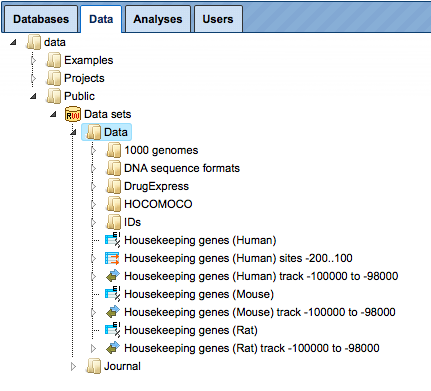Expand the 1000 genomes folder
This screenshot has width=431, height=391.
94,150
